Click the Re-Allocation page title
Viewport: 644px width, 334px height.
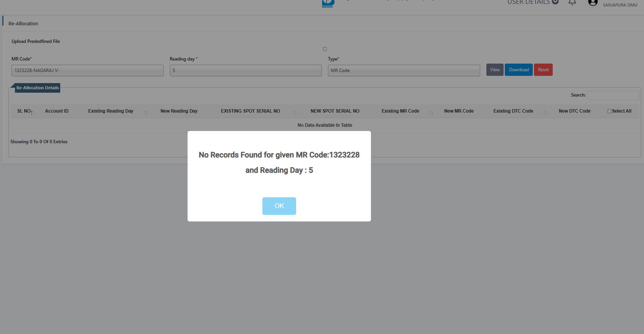click(23, 24)
